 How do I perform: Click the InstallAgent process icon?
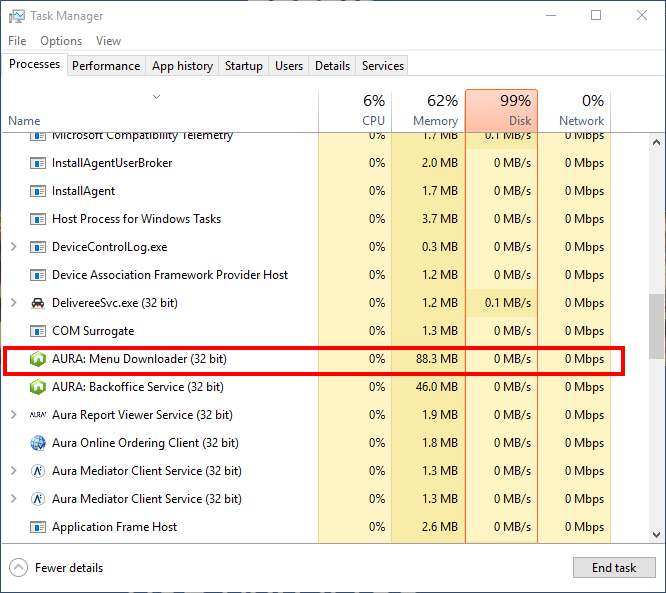coord(38,191)
